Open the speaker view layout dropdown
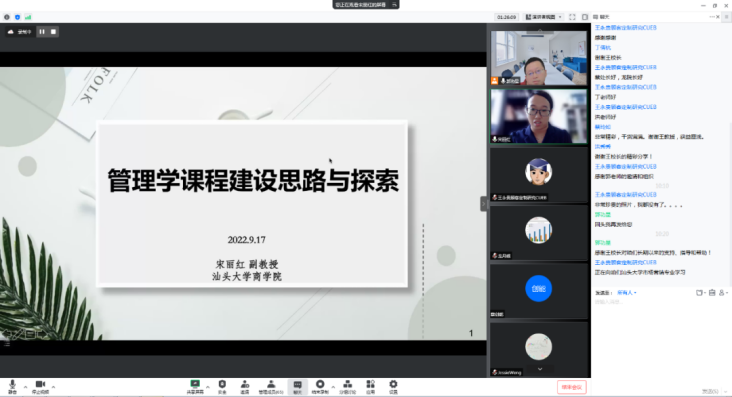Image resolution: width=732 pixels, height=397 pixels. point(543,17)
